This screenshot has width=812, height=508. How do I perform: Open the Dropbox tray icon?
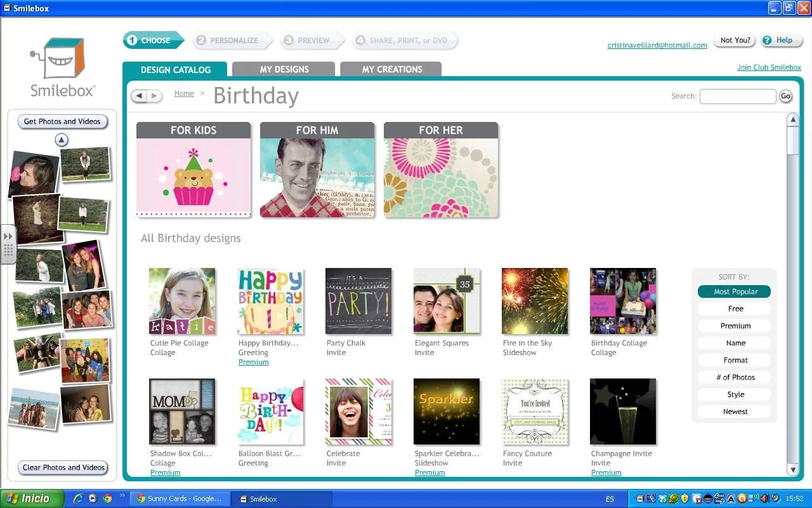click(x=662, y=499)
